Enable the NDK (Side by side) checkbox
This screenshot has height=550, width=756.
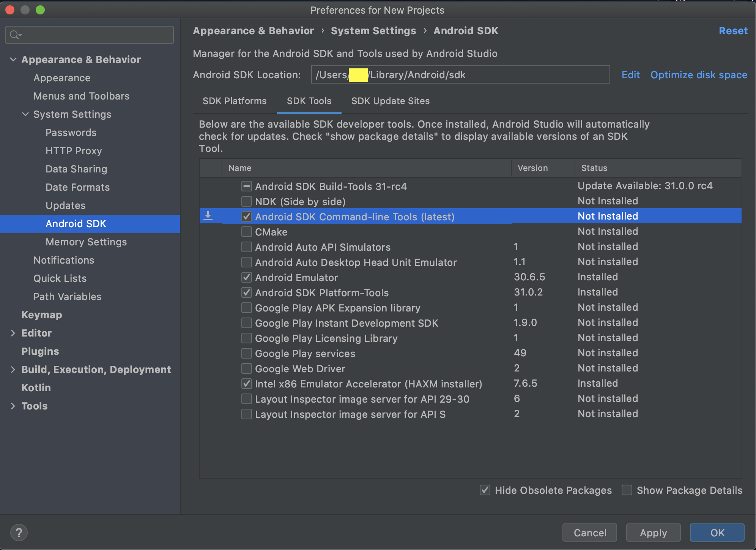coord(247,201)
